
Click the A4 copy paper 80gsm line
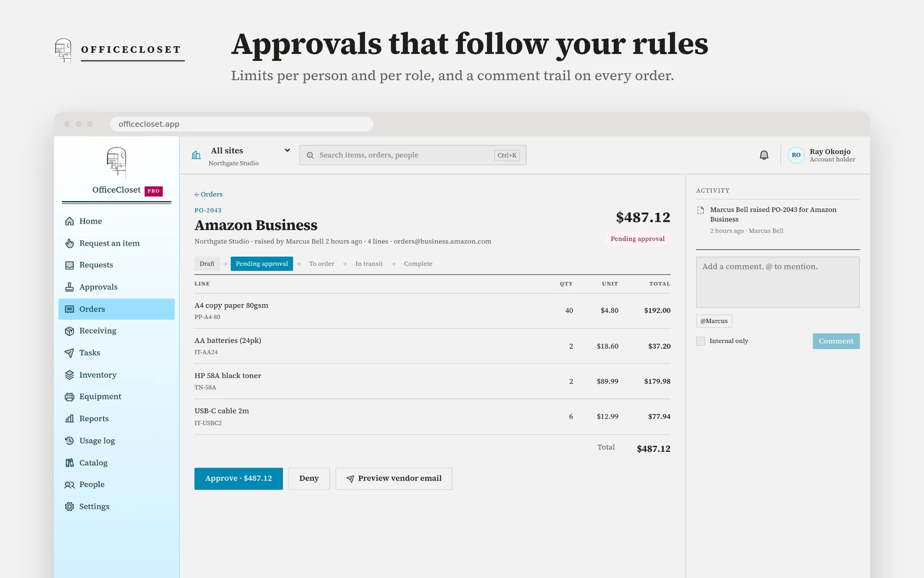(x=433, y=311)
